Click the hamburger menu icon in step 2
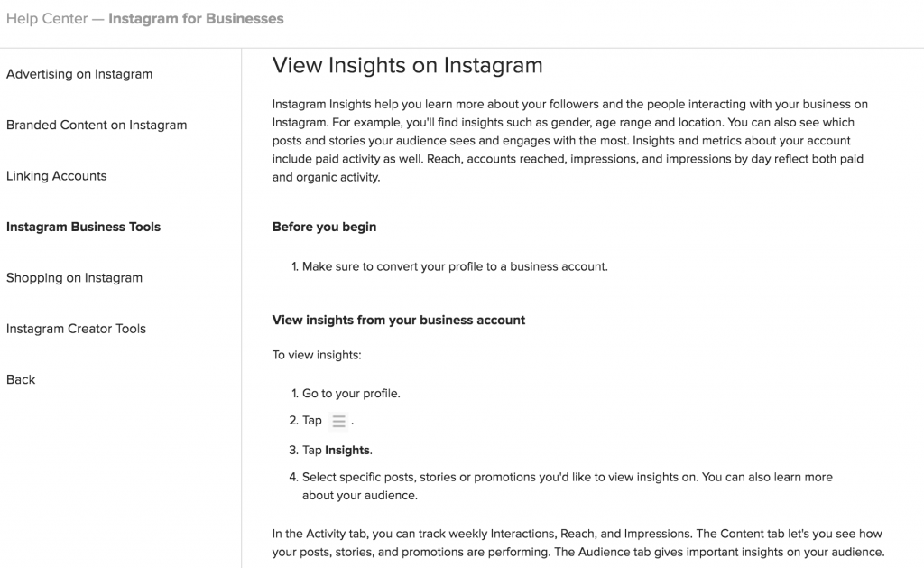924x568 pixels. point(339,421)
